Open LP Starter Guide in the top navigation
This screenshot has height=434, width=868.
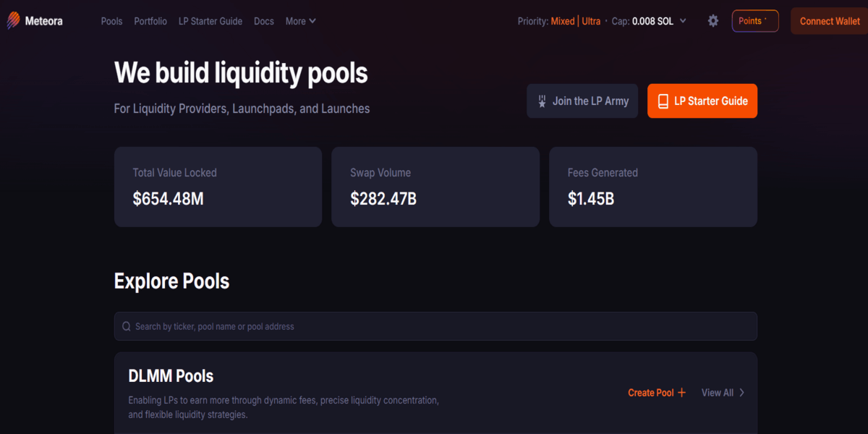[x=210, y=21]
